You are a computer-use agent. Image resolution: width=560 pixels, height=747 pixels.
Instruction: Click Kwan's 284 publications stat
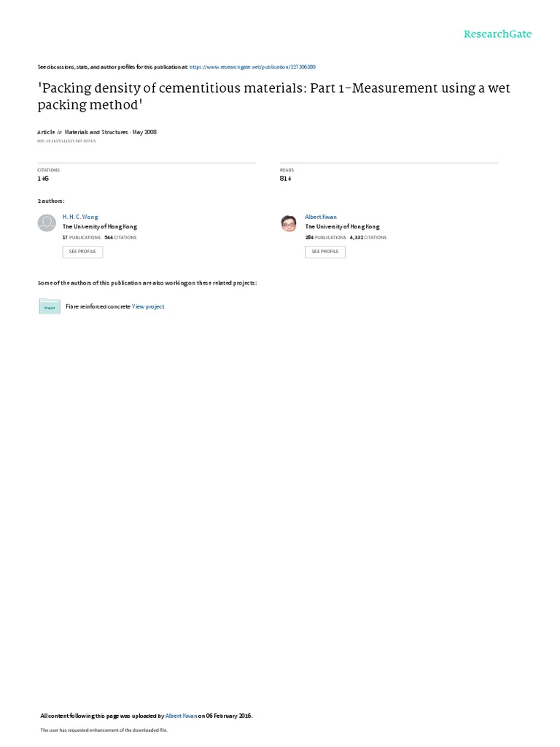326,237
